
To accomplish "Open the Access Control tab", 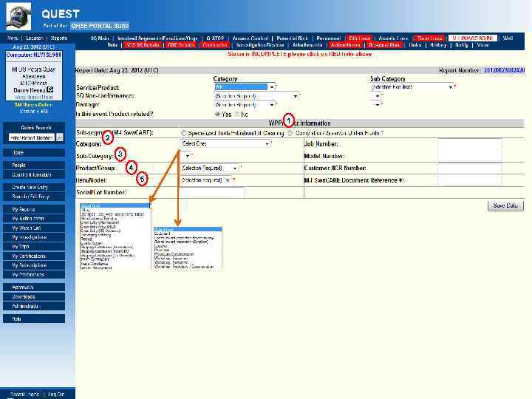I will coord(250,38).
